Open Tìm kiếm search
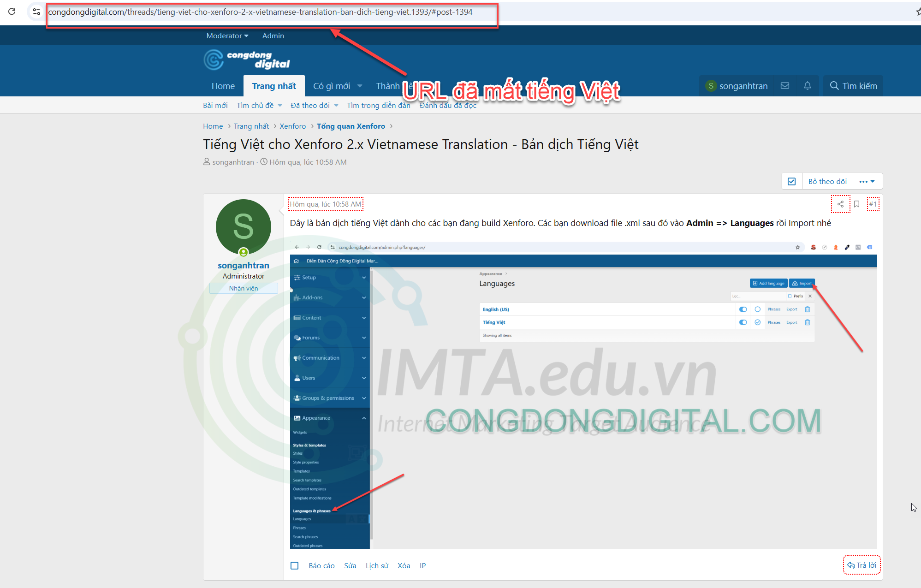 pyautogui.click(x=854, y=86)
